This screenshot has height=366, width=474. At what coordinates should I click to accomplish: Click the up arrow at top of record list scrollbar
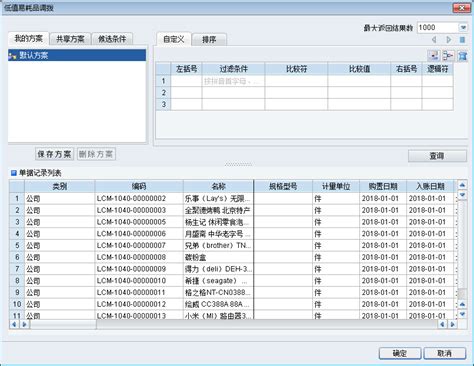pyautogui.click(x=462, y=185)
